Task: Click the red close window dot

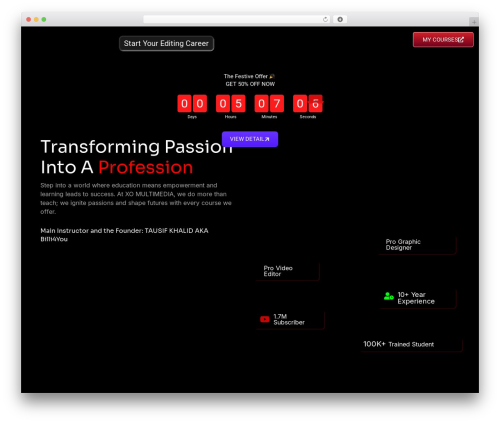Action: point(29,19)
